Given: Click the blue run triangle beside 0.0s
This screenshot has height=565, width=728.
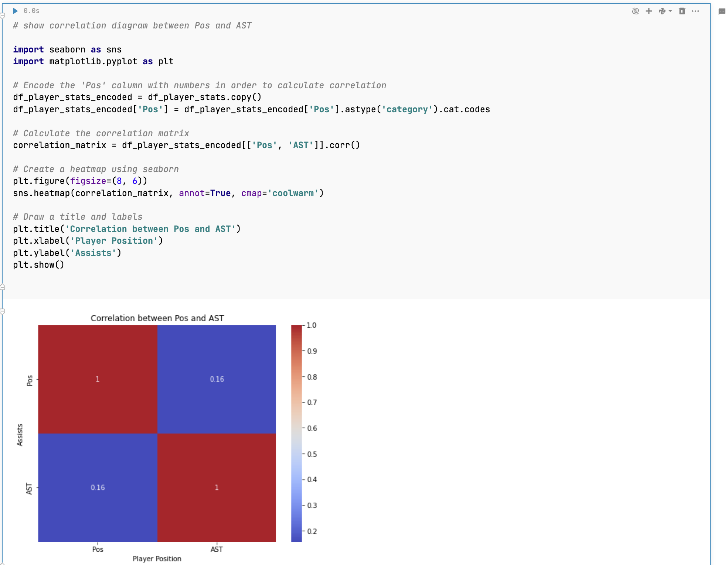Looking at the screenshot, I should (x=15, y=11).
